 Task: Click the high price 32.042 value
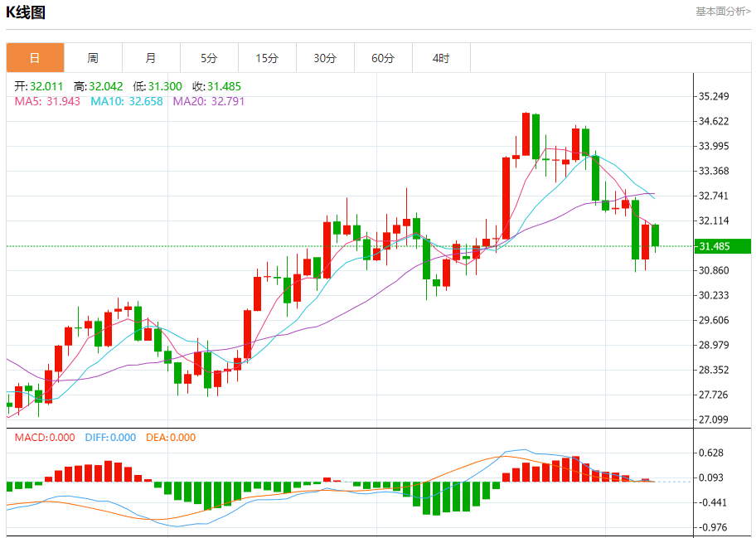point(105,86)
